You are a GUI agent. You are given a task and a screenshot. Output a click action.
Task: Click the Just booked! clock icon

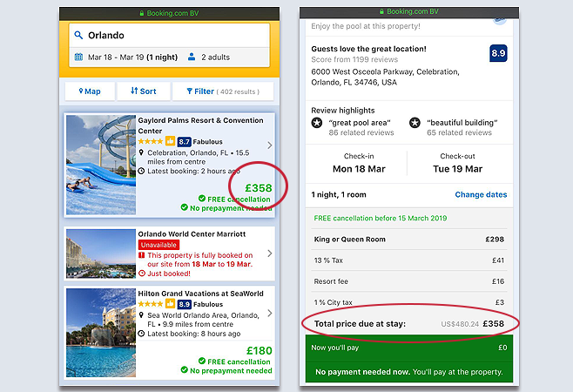pyautogui.click(x=142, y=274)
